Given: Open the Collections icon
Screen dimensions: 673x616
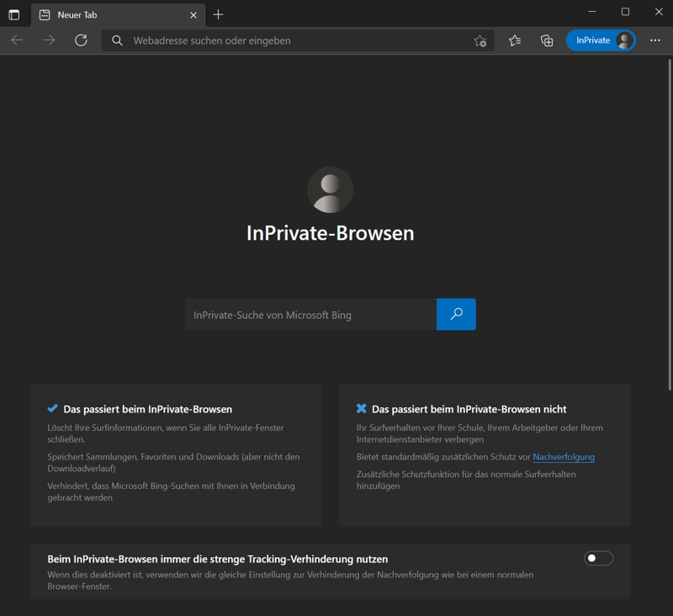Looking at the screenshot, I should [547, 40].
